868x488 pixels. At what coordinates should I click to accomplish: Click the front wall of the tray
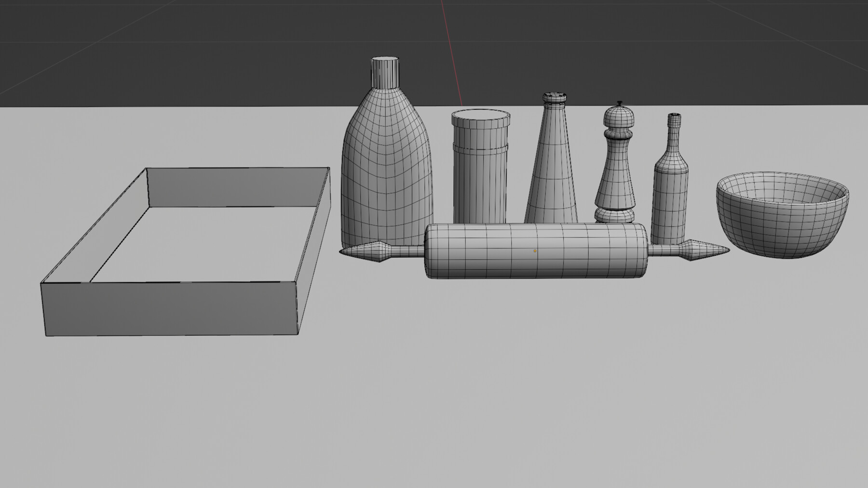tap(169, 308)
